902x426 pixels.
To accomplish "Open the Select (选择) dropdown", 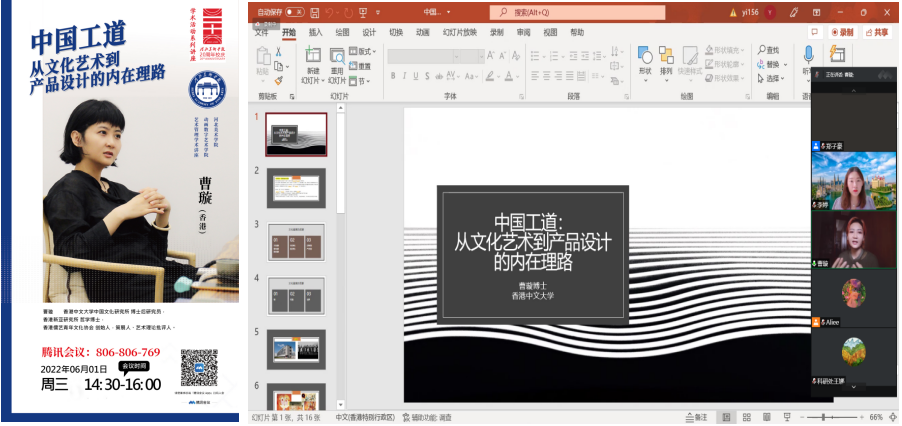I will pyautogui.click(x=770, y=78).
